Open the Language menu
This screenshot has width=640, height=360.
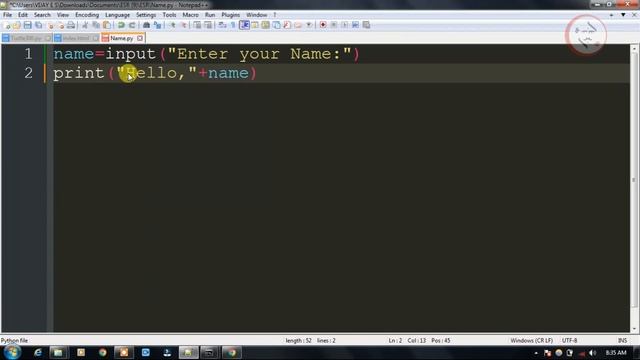pos(118,15)
